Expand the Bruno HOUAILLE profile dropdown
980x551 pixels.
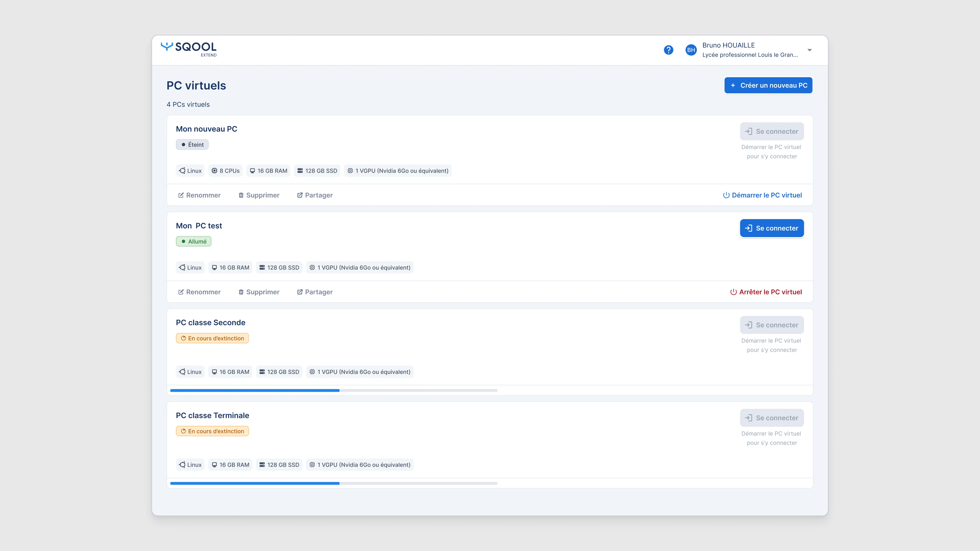[x=810, y=50]
